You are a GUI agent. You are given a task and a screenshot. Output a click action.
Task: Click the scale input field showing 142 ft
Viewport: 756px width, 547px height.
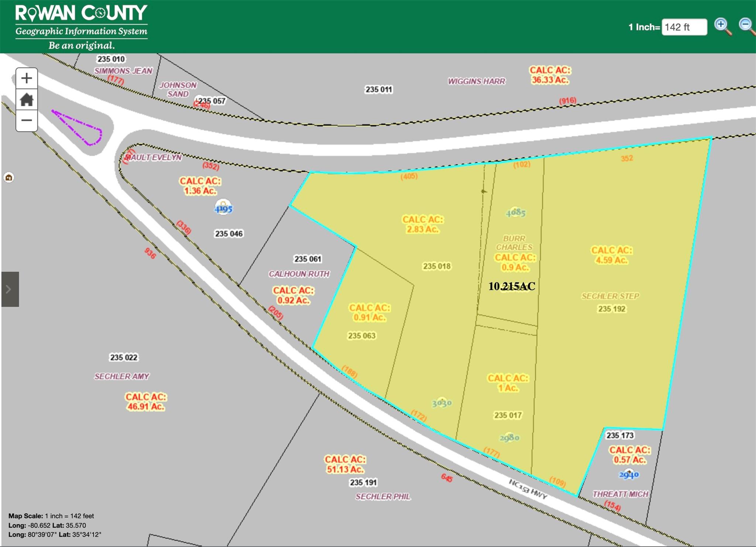coord(684,27)
